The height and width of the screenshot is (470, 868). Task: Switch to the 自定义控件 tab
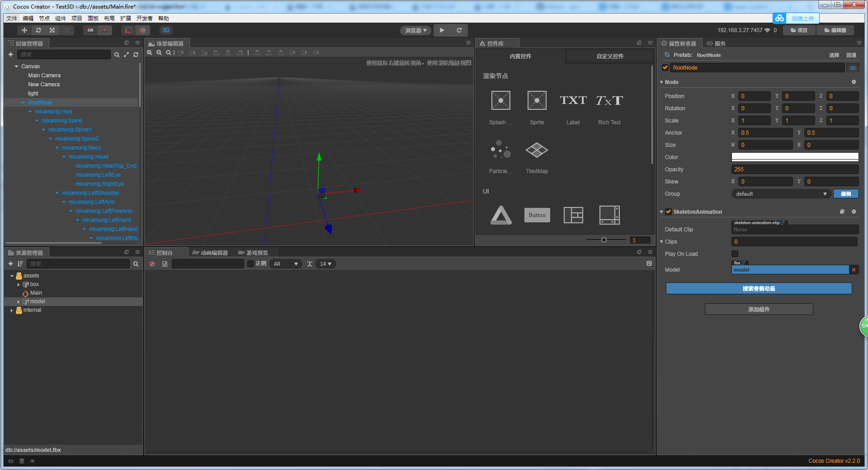(x=609, y=56)
